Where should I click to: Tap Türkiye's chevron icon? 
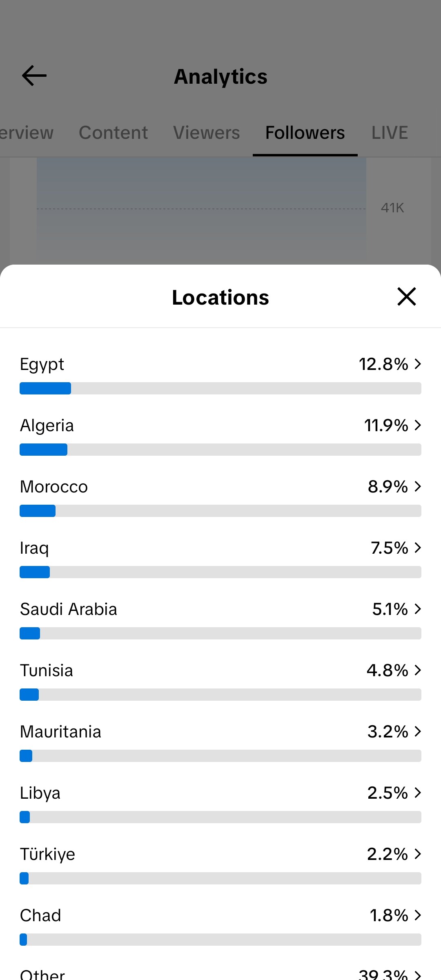(x=417, y=854)
